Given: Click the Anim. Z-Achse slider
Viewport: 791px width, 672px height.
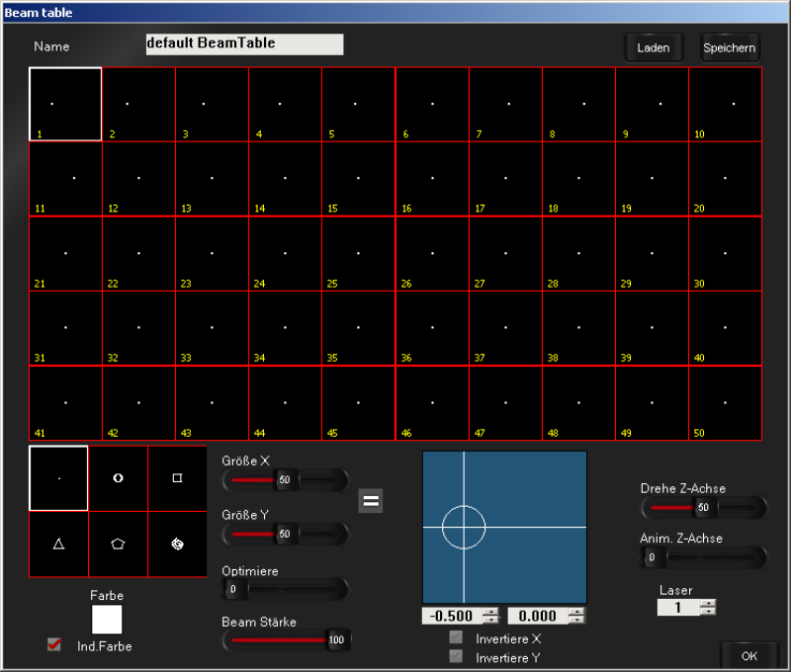Looking at the screenshot, I should (x=704, y=557).
